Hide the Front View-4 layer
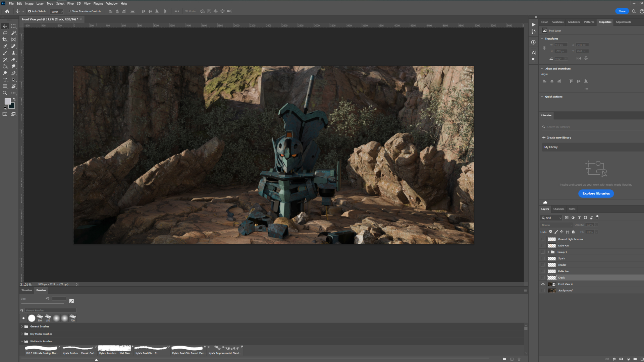This screenshot has width=644, height=362. coord(543,284)
